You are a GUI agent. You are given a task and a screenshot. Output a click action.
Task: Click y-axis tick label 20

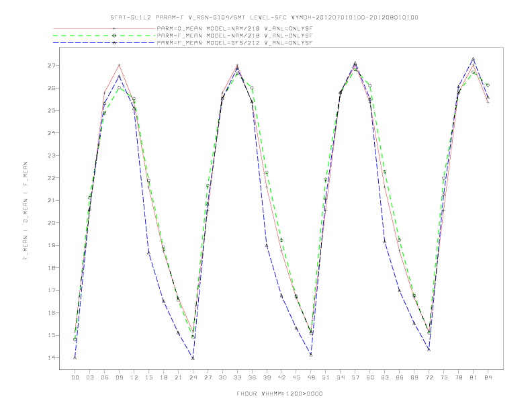(52, 223)
